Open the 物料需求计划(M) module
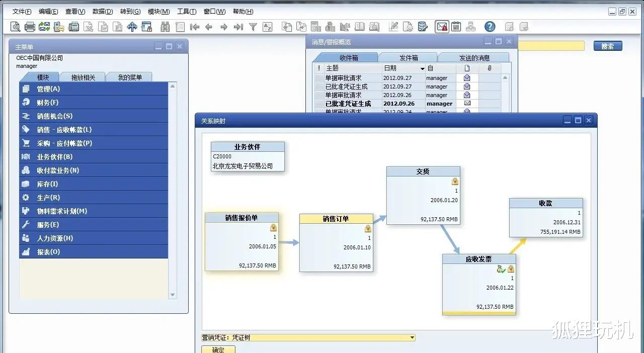Screen dimensions: 644x353 (x=94, y=211)
